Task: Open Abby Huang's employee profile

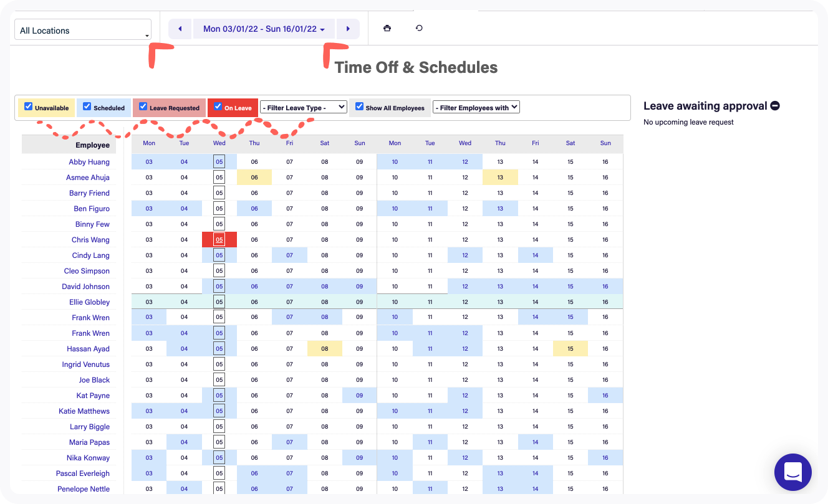Action: [89, 162]
